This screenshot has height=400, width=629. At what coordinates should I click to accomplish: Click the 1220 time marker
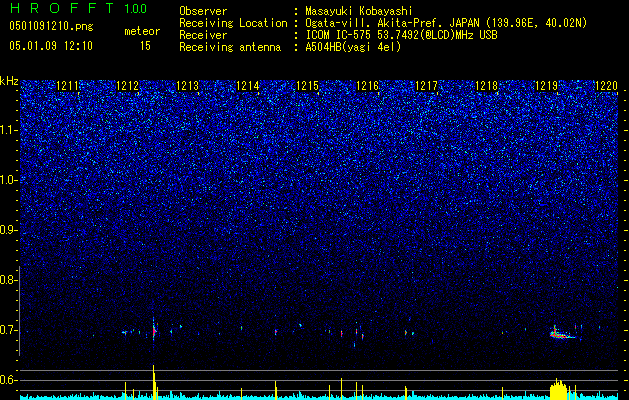[x=607, y=86]
